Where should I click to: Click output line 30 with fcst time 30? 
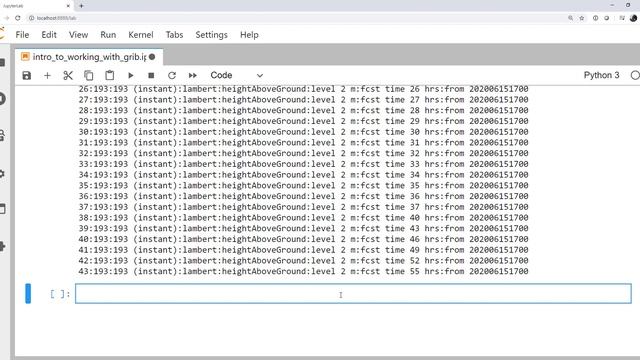303,132
